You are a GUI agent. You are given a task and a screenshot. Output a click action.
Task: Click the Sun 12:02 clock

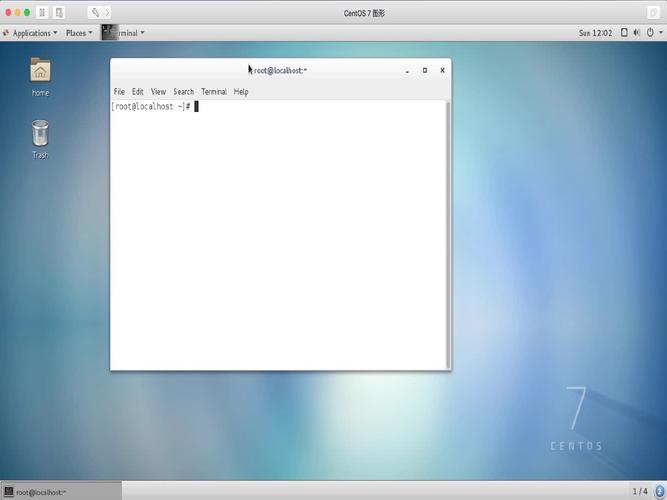[595, 33]
